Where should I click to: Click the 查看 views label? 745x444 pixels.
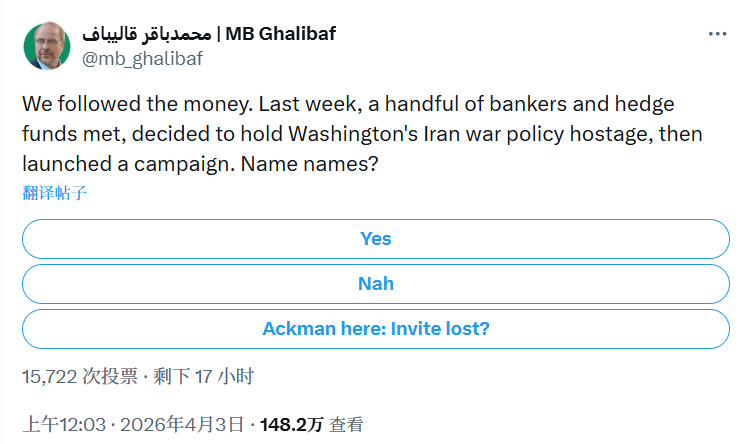coord(347,424)
